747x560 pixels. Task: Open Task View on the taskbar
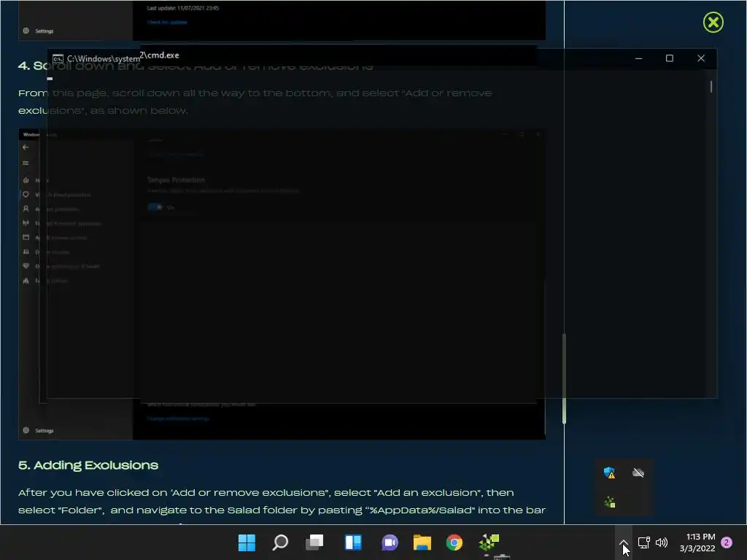[314, 542]
